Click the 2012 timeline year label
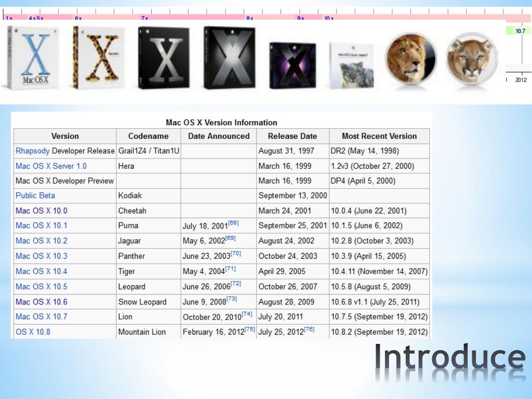Screen dimensions: 532x399 click(521, 80)
